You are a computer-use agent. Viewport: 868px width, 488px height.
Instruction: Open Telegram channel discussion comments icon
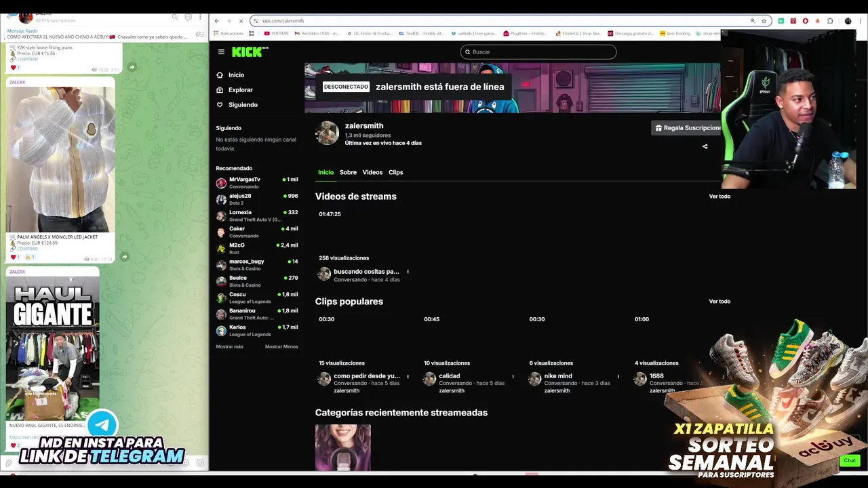pos(188,17)
